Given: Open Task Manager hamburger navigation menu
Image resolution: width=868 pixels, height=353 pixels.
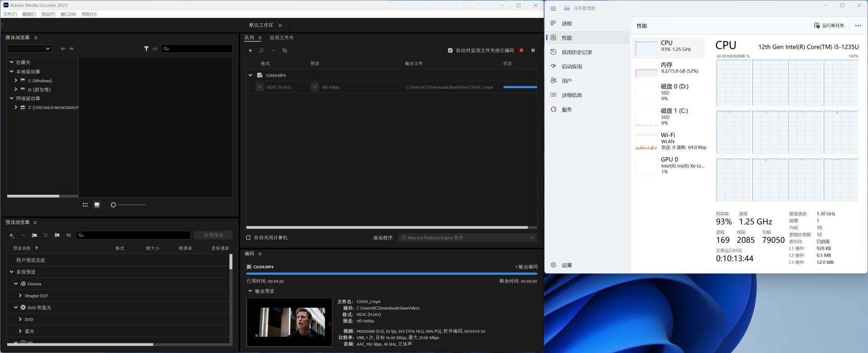Looking at the screenshot, I should pos(553,8).
